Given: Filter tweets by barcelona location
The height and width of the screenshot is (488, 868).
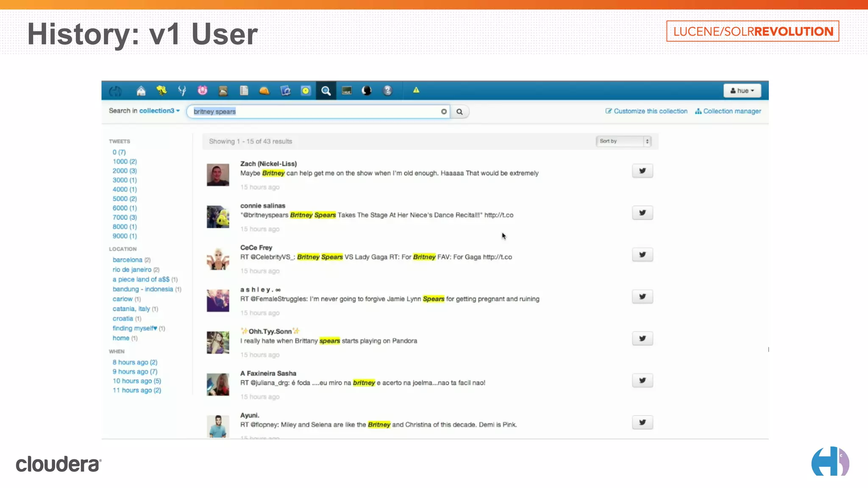Looking at the screenshot, I should (127, 260).
